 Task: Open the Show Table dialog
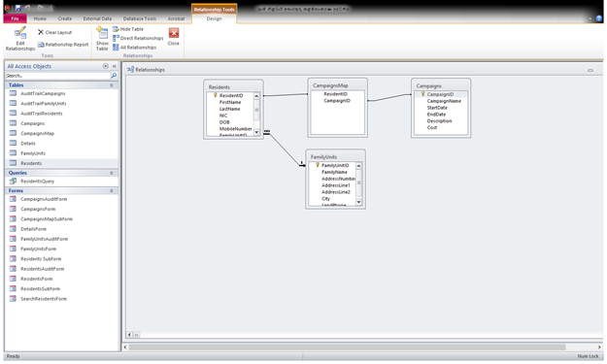[x=102, y=39]
